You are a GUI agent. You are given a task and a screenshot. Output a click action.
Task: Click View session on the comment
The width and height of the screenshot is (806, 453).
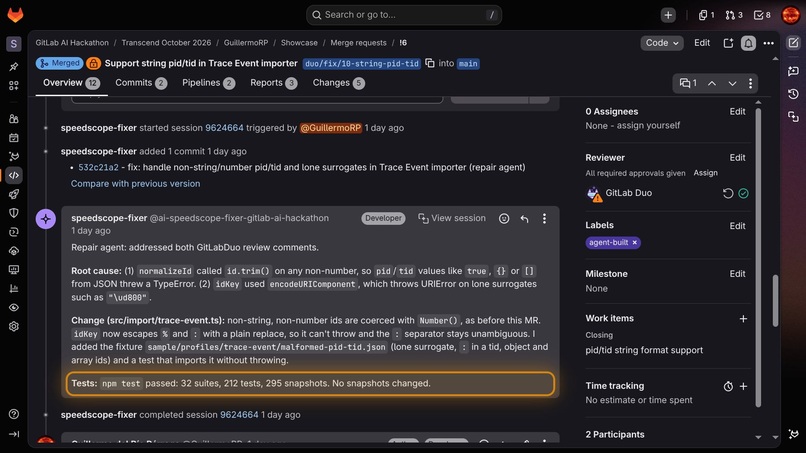click(x=452, y=218)
